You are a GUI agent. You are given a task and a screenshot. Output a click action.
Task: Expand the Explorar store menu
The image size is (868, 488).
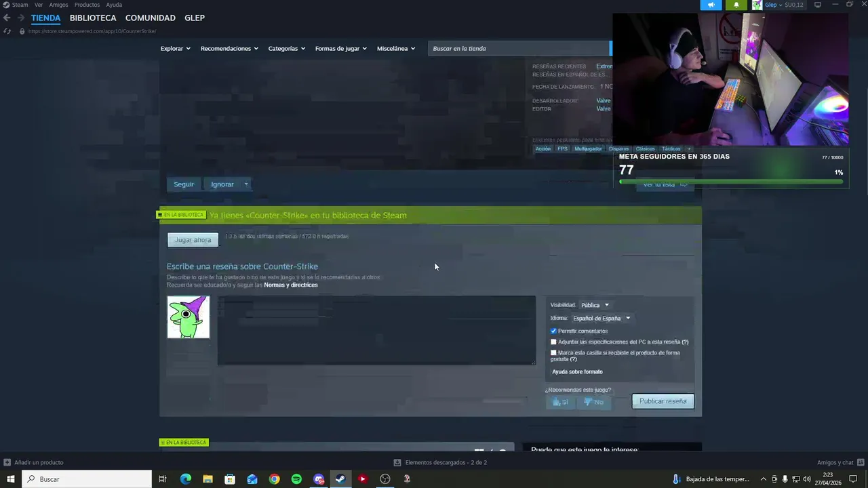pyautogui.click(x=175, y=48)
